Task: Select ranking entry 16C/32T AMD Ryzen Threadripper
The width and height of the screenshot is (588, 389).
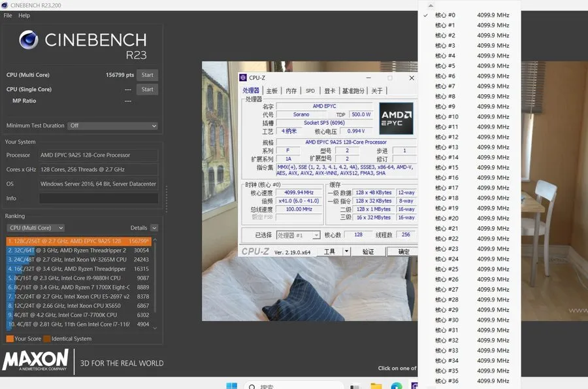Action: point(79,269)
